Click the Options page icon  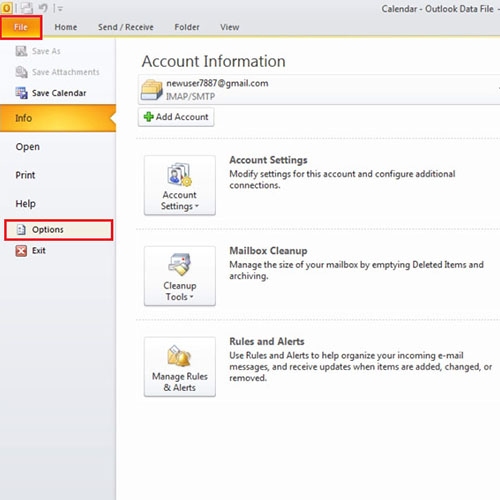(21, 229)
